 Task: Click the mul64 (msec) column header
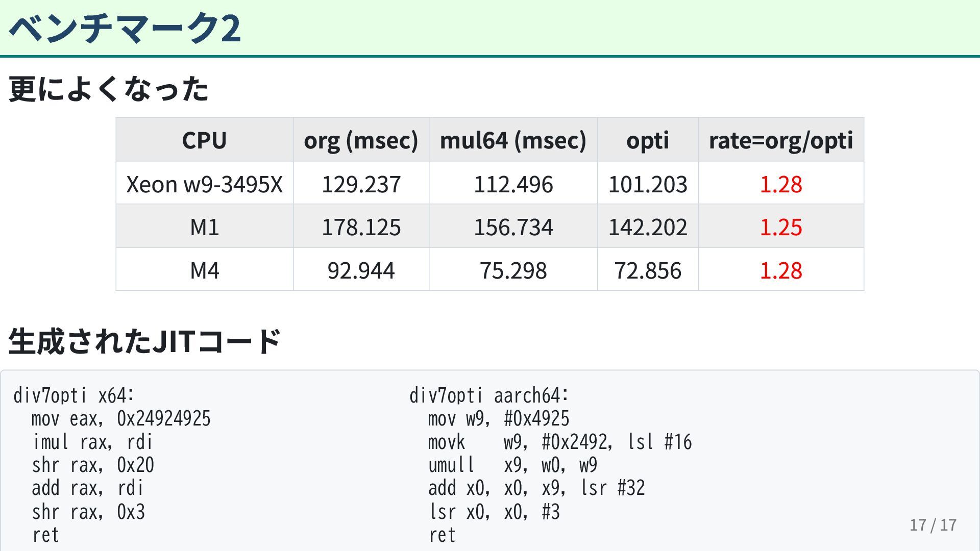(513, 140)
